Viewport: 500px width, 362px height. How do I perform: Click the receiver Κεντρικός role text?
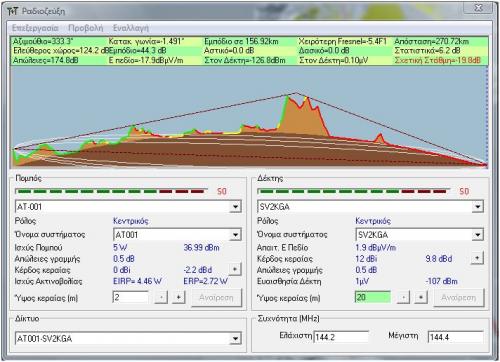click(x=373, y=221)
